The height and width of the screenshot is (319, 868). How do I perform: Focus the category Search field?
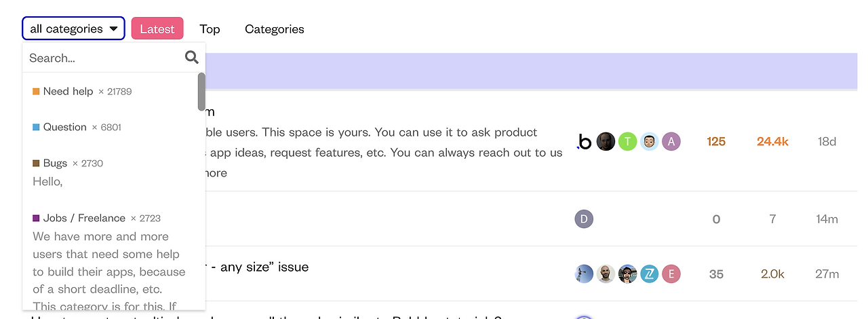point(102,58)
